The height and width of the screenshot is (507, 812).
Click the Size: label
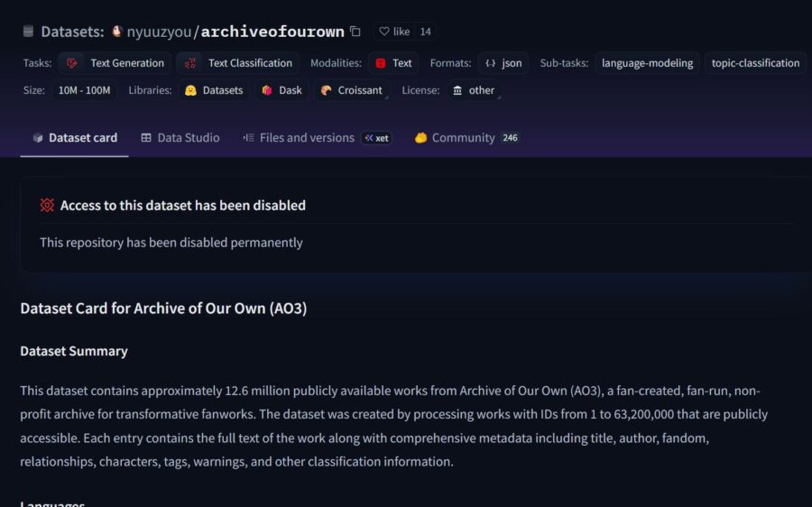click(x=33, y=90)
